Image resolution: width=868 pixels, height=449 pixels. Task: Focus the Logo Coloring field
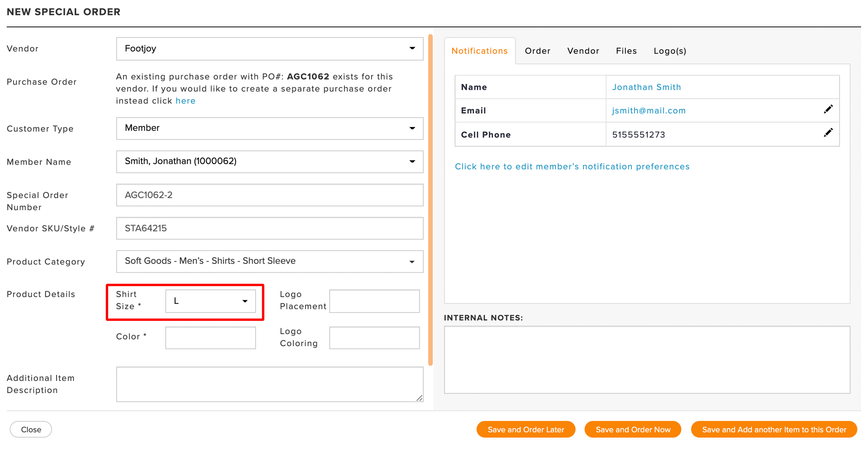pyautogui.click(x=374, y=337)
